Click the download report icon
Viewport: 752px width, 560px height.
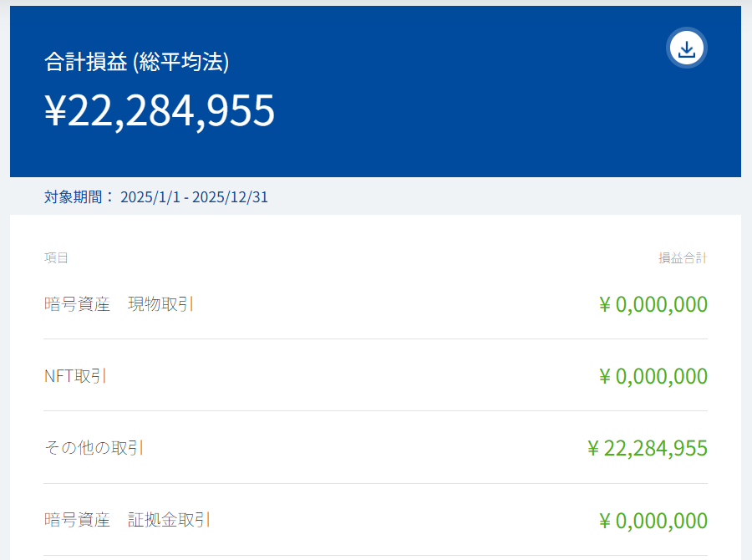point(687,48)
